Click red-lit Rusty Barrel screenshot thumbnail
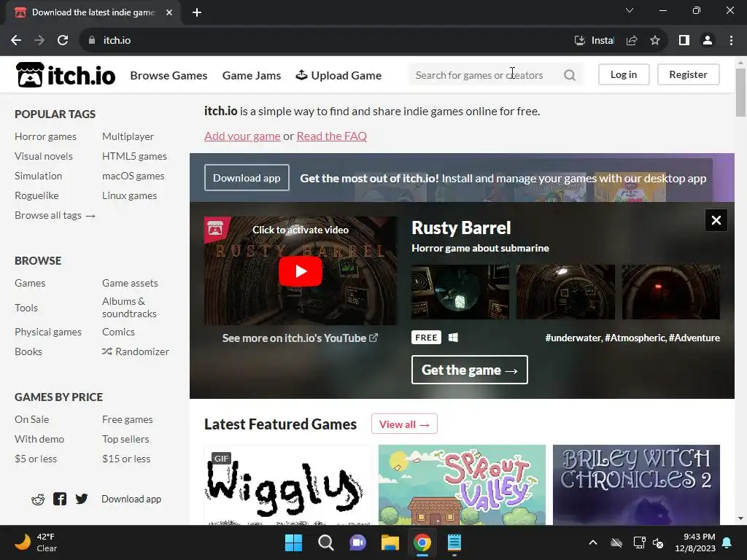Screen dimensions: 747x560 pyautogui.click(x=671, y=292)
